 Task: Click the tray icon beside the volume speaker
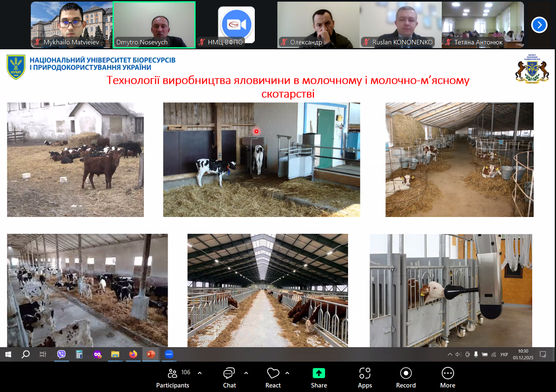click(467, 354)
